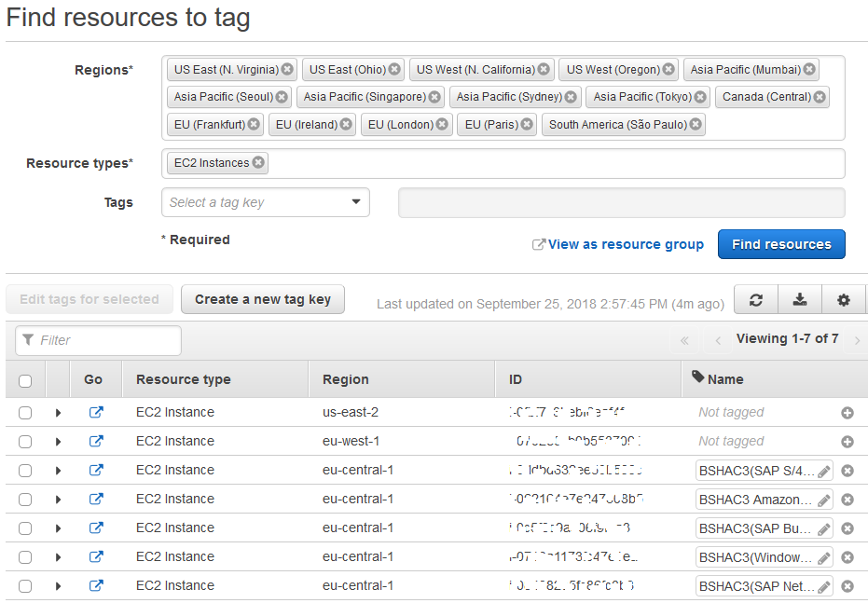Open the table preferences gear
Screen dimensions: 868x603
click(x=843, y=299)
